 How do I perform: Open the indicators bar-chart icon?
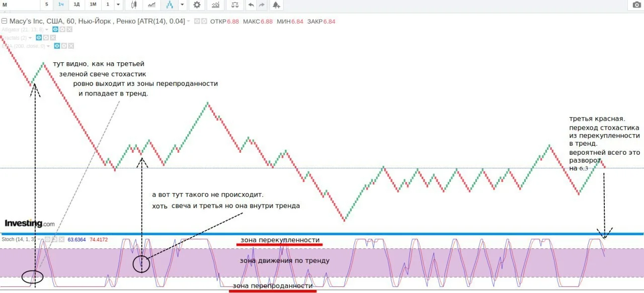215,5
